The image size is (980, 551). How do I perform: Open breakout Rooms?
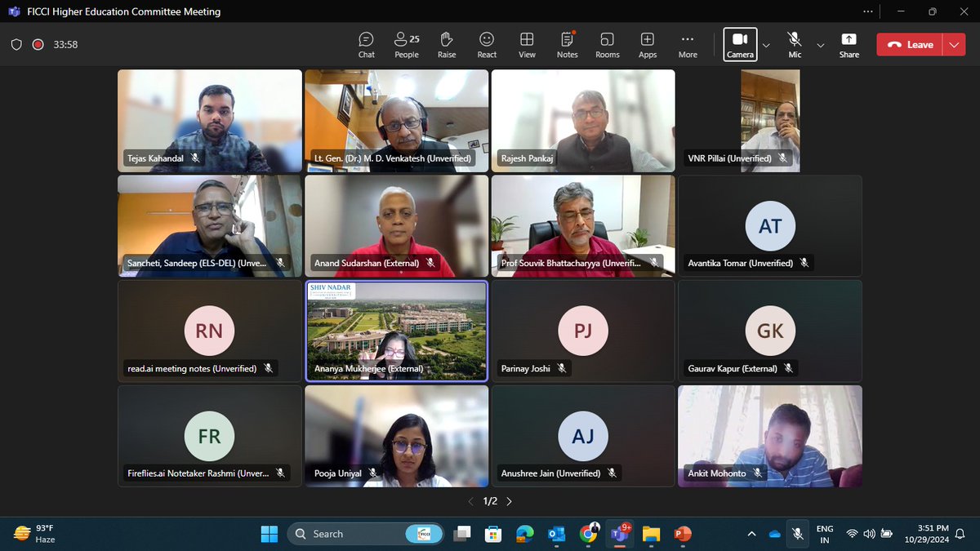pos(607,45)
